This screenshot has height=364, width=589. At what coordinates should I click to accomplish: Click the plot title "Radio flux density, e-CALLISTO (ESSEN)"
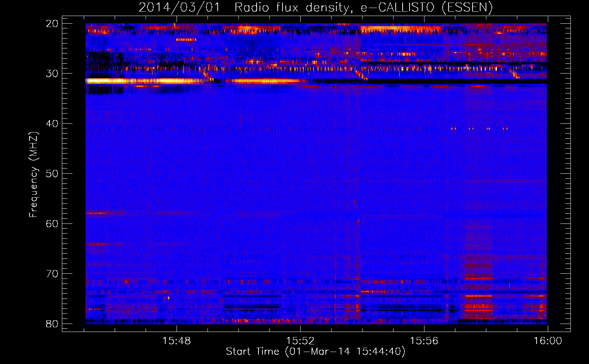pyautogui.click(x=363, y=7)
